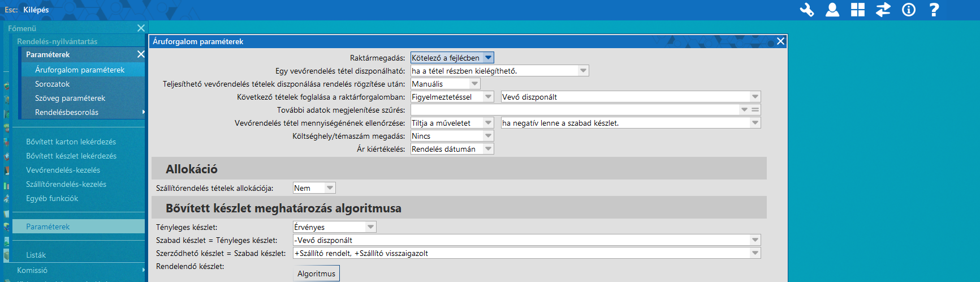Open the user profile icon

pyautogui.click(x=832, y=10)
